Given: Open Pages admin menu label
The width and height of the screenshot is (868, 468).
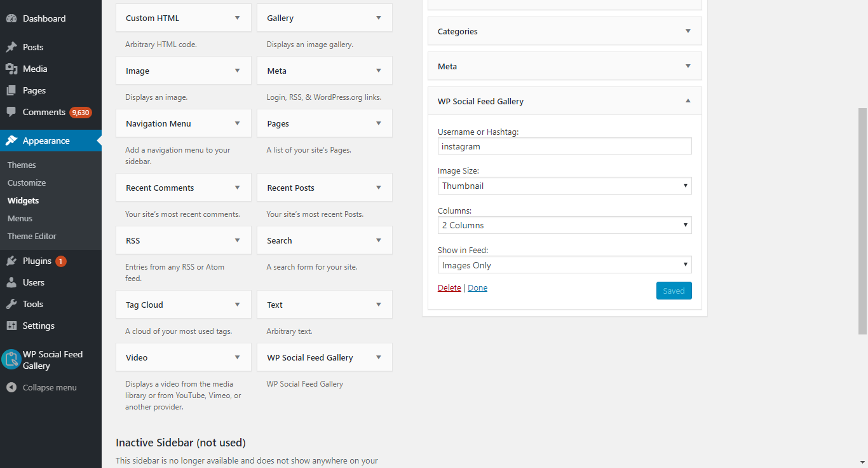Looking at the screenshot, I should point(34,90).
